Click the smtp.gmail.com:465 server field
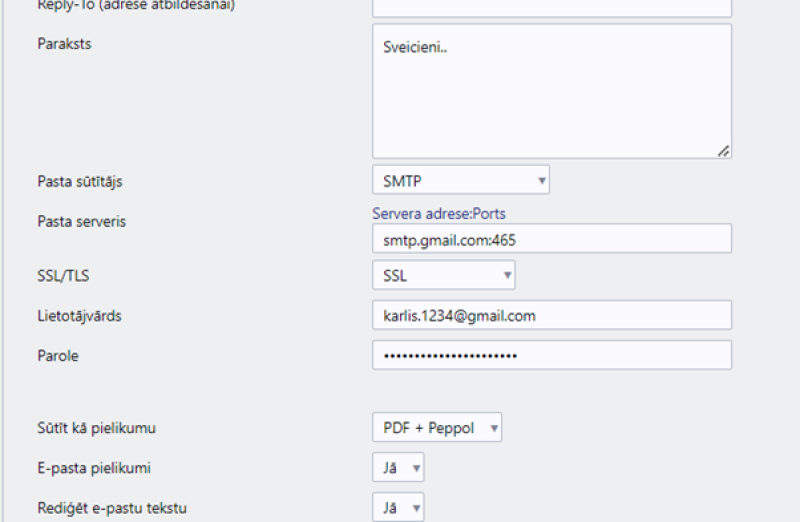The height and width of the screenshot is (522, 800). coord(551,239)
